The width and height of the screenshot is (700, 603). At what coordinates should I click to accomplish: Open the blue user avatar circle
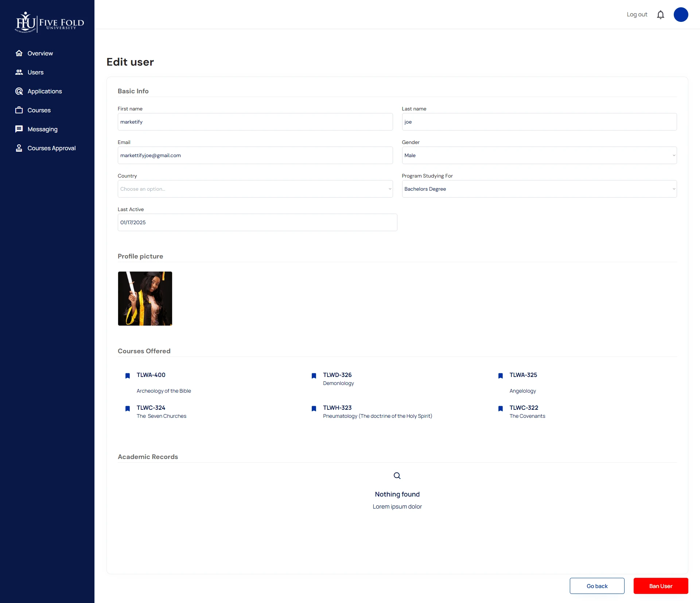pos(681,15)
